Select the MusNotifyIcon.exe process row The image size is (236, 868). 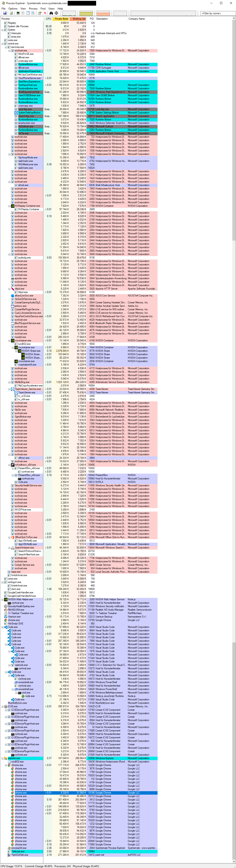pos(79,703)
